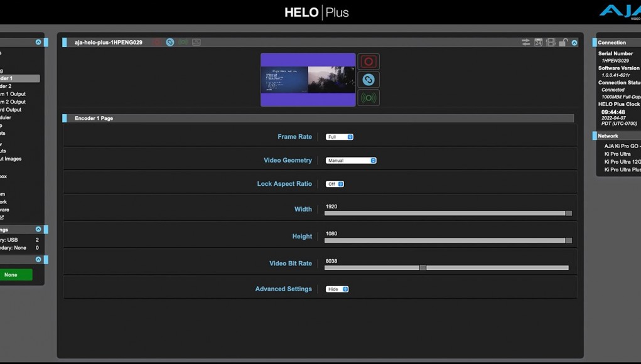Open the sliders settings icon in header
The width and height of the screenshot is (641, 364).
pyautogui.click(x=525, y=42)
